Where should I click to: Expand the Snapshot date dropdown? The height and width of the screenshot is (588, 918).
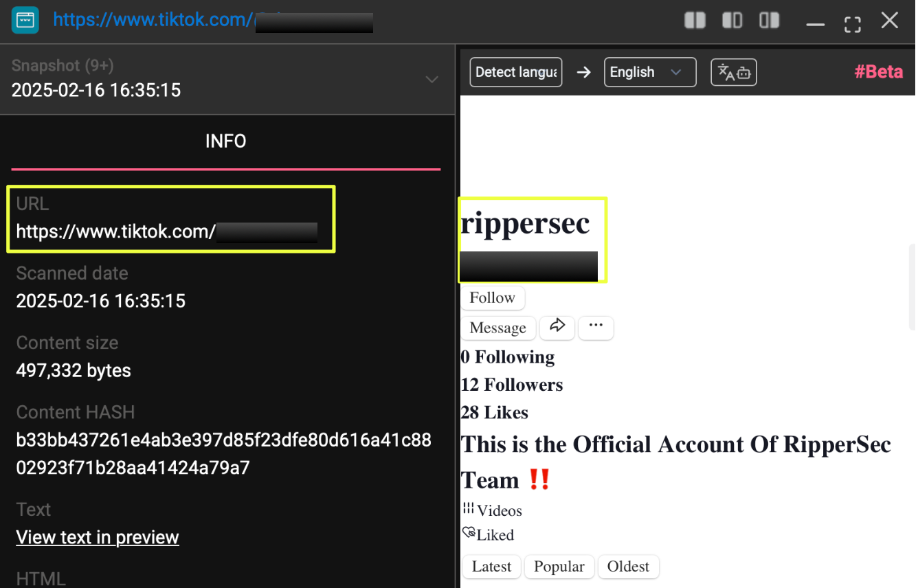point(432,80)
